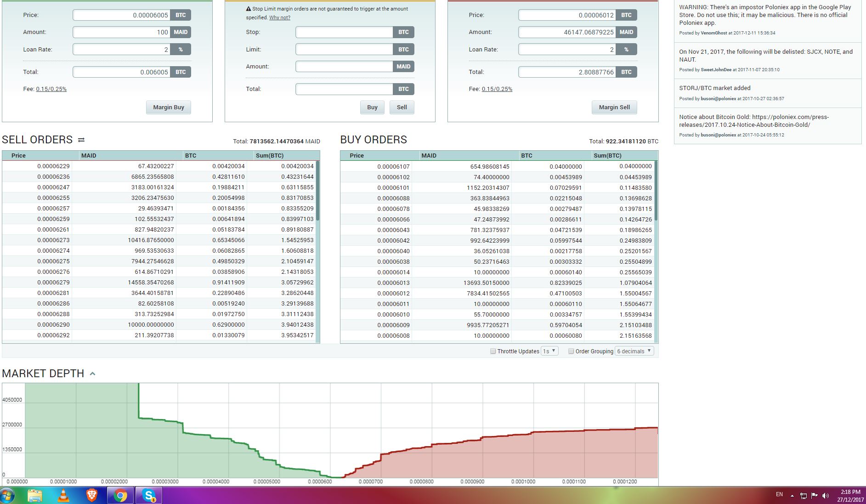Swap the order books with the arrows icon

pos(81,140)
